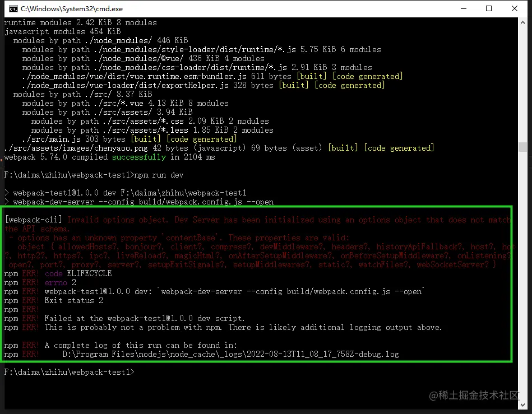Maximize the cmd.exe window
Viewport: 532px width, 414px height.
pos(489,9)
